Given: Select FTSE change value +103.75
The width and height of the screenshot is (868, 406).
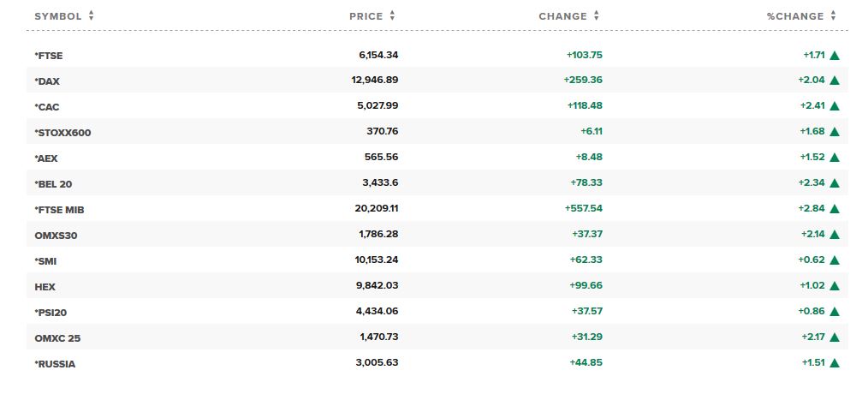Looking at the screenshot, I should coord(585,55).
